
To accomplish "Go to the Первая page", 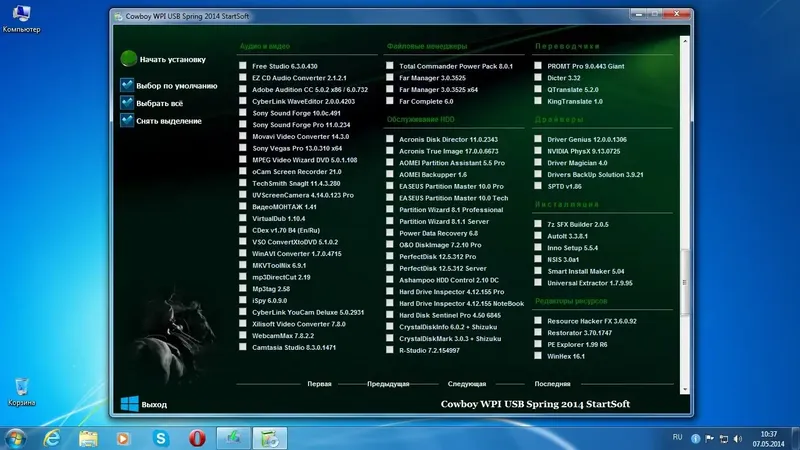I will point(319,384).
